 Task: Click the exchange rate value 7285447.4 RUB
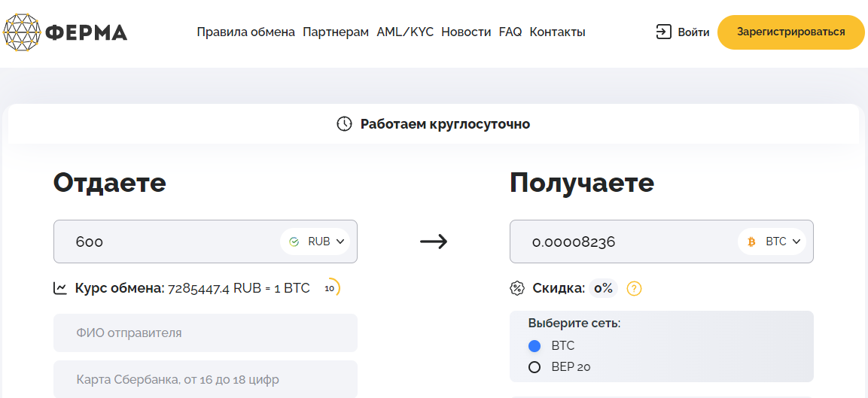point(239,288)
